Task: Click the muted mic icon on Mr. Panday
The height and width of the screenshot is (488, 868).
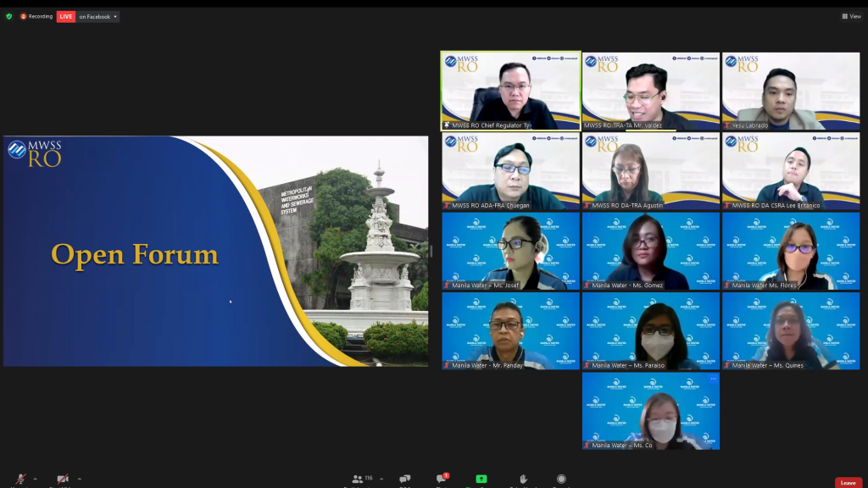Action: (x=447, y=365)
